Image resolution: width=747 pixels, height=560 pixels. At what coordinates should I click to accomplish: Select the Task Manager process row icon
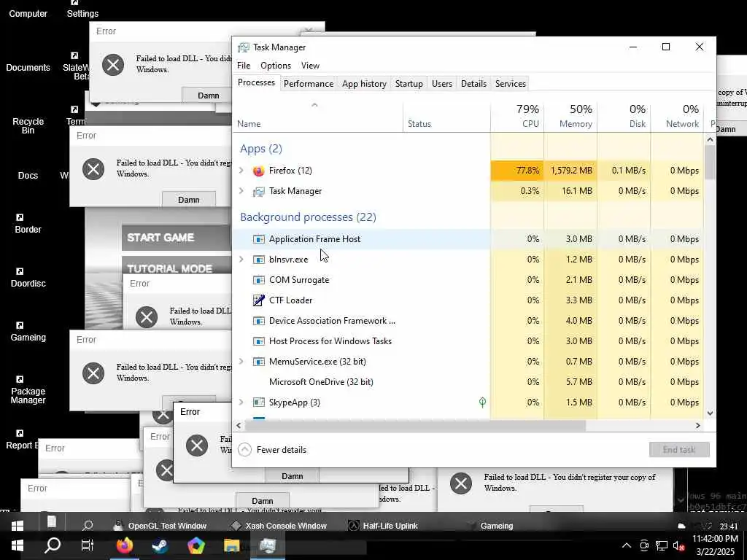259,191
